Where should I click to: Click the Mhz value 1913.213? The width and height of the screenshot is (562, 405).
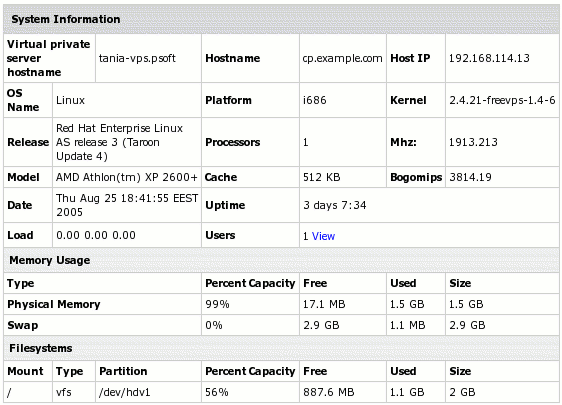[473, 142]
